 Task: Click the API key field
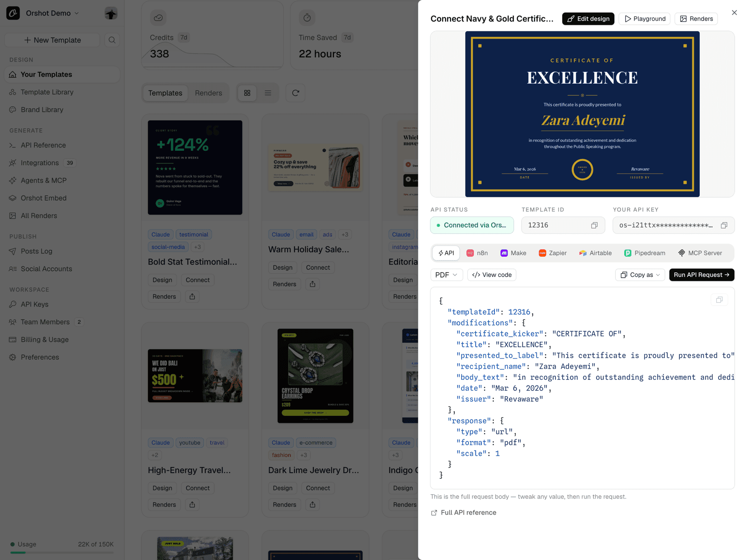click(x=674, y=225)
